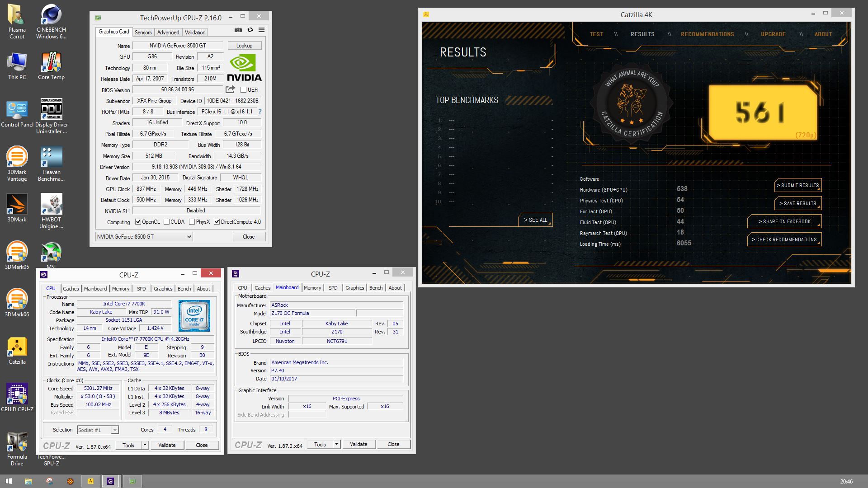
Task: Open the Graphics tab in left CPU-Z
Action: click(x=163, y=289)
